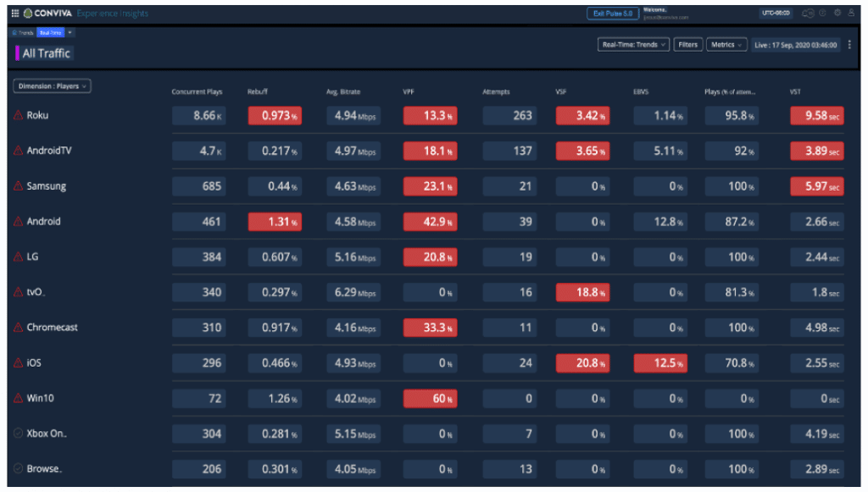Click the Live date and time indicator
The height and width of the screenshot is (492, 868).
pos(795,45)
